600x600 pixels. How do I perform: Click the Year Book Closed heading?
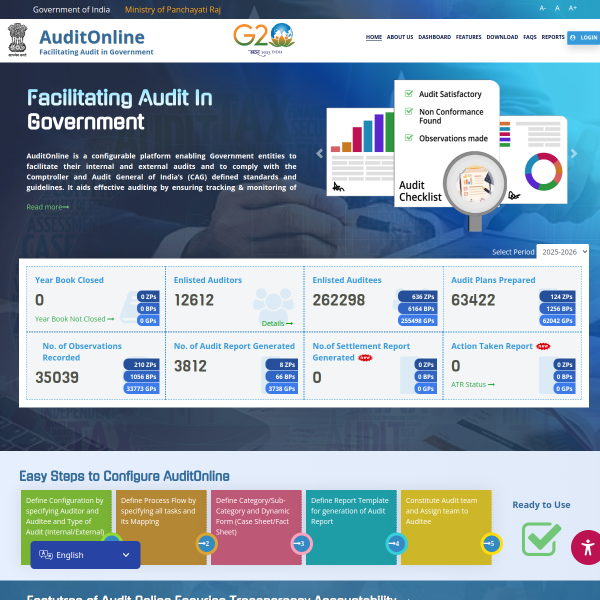tap(69, 280)
